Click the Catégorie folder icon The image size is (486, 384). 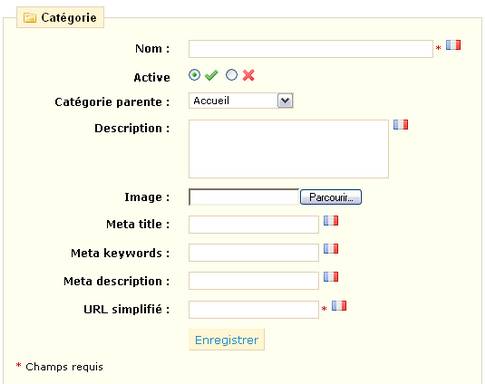(x=30, y=18)
